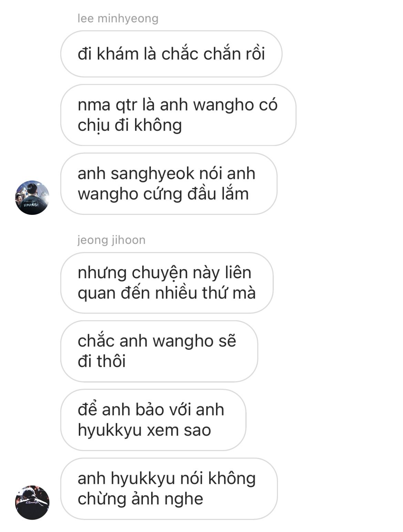403x532 pixels.
Task: Click the word 'sanghyeok' in minhyeong's message
Action: coord(150,174)
